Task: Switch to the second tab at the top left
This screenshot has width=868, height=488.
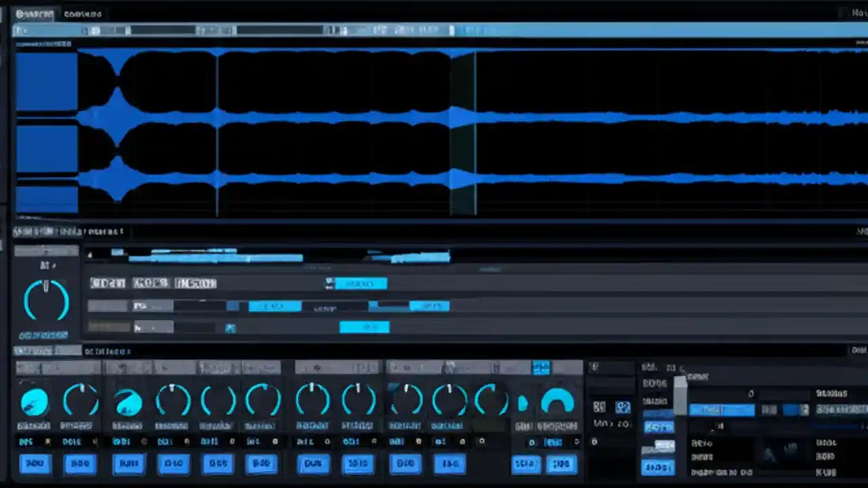Action: pos(83,14)
